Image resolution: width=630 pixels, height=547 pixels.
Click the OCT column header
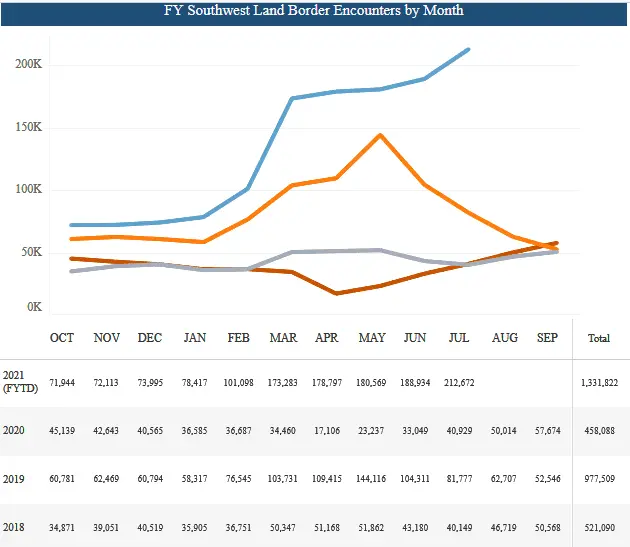coord(62,338)
